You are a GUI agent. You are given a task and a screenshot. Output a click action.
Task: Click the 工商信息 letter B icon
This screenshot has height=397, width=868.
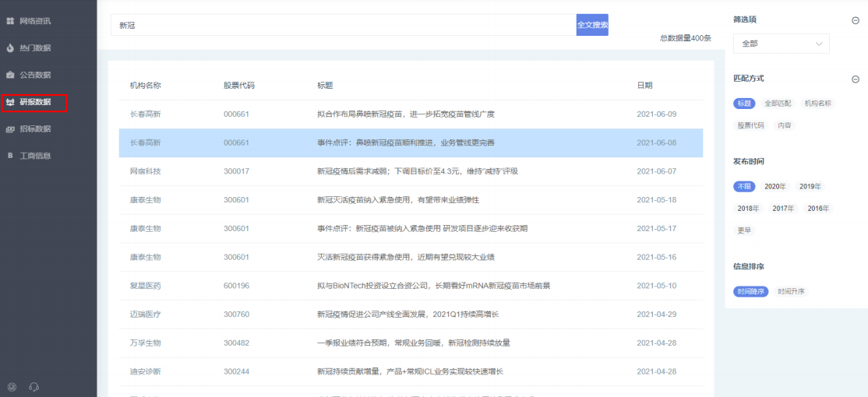tap(10, 156)
